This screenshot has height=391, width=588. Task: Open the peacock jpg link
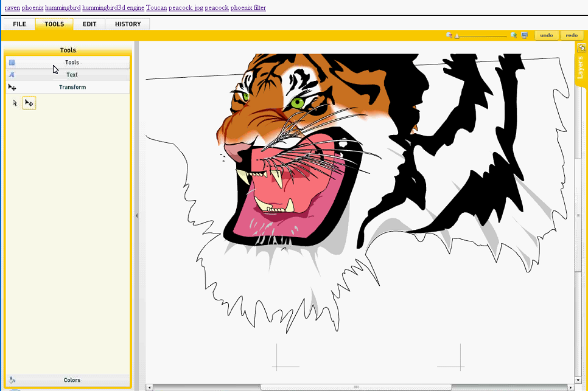point(186,7)
